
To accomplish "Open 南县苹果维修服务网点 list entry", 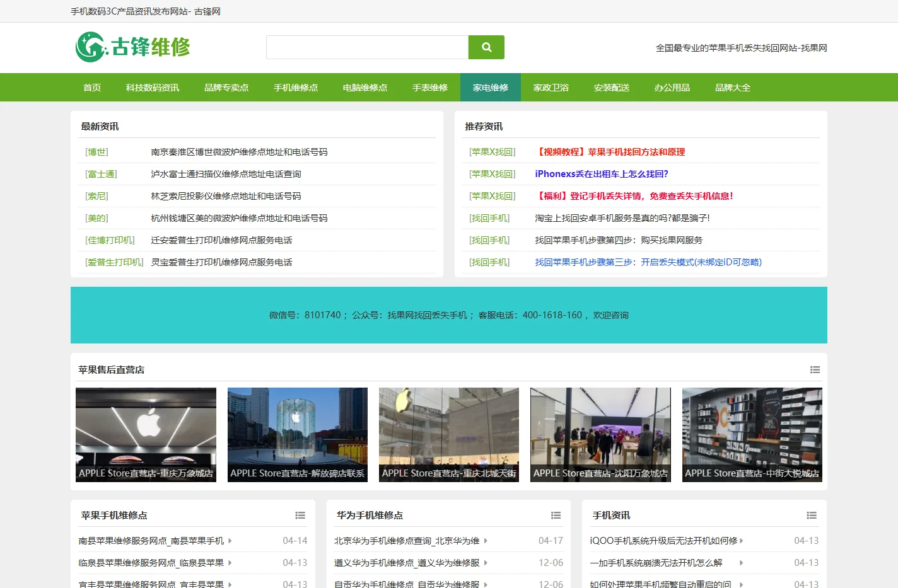I will pos(151,541).
